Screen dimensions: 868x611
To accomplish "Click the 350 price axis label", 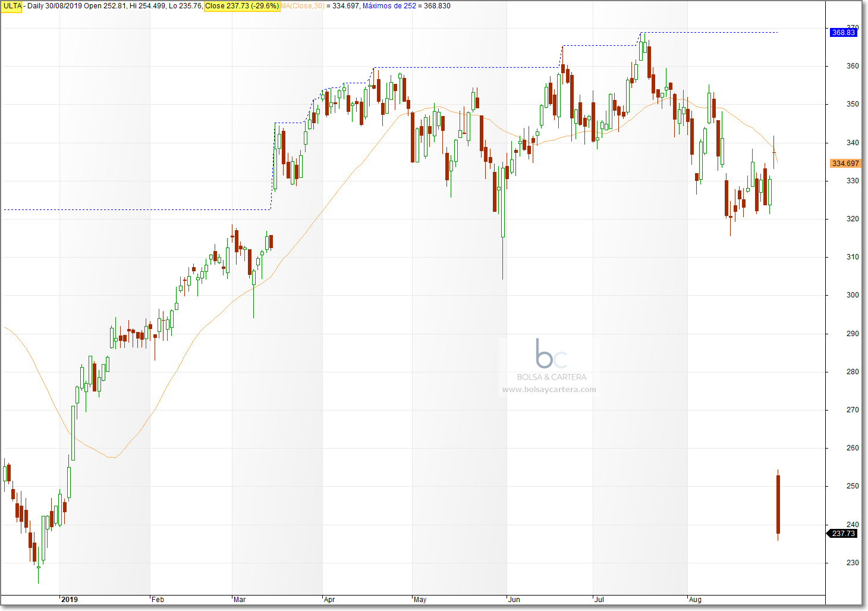I will pyautogui.click(x=853, y=104).
